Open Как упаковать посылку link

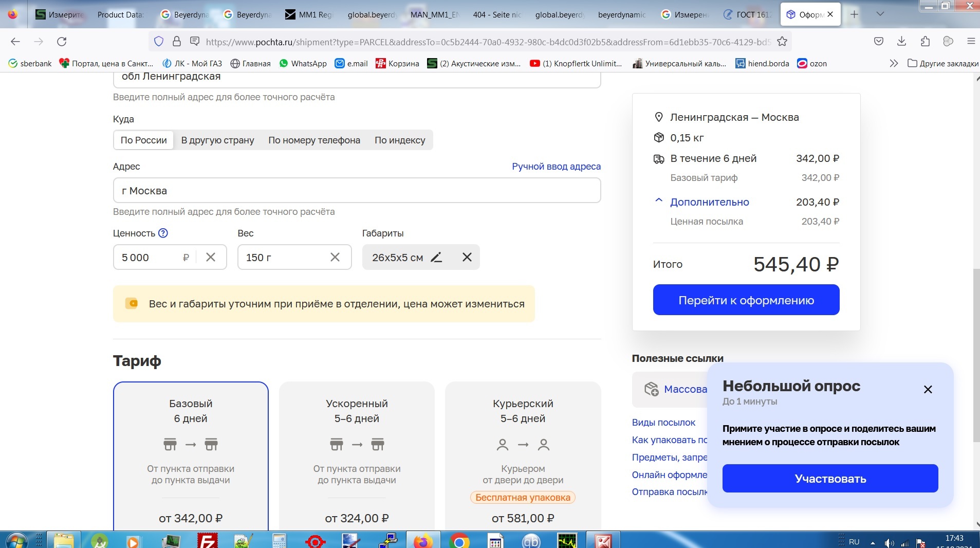click(670, 440)
